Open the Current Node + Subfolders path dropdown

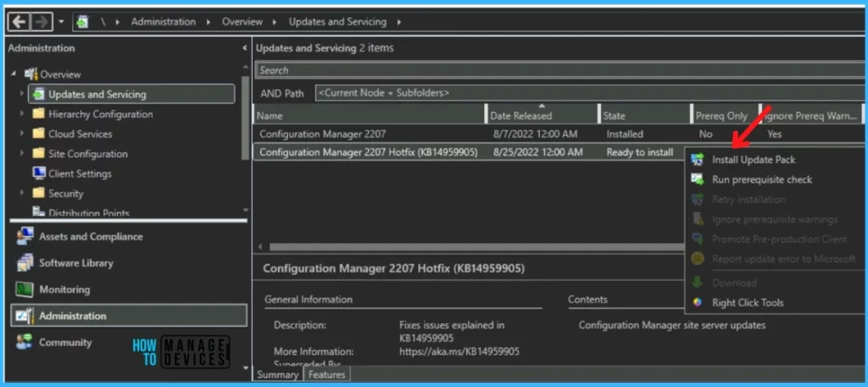(x=590, y=93)
